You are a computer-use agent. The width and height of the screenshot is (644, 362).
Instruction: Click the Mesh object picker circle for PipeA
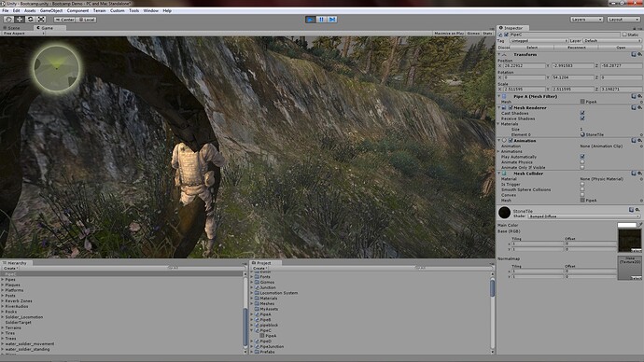[641, 102]
